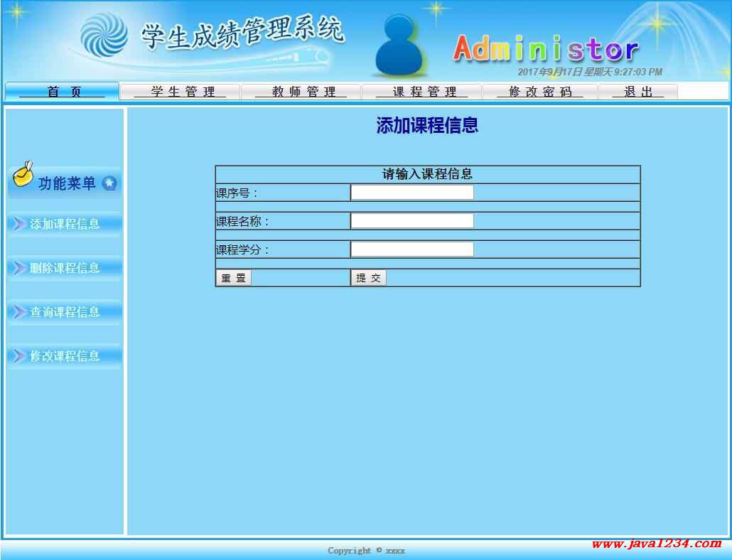The image size is (732, 560).
Task: Click the arrow icon before 添加课程信息
Action: pos(19,224)
